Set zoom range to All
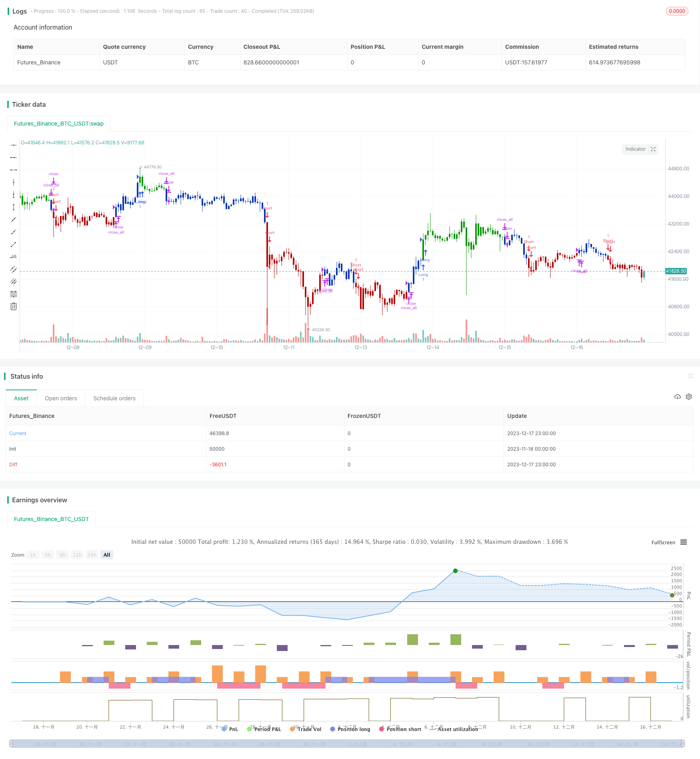This screenshot has height=759, width=700. (x=107, y=555)
